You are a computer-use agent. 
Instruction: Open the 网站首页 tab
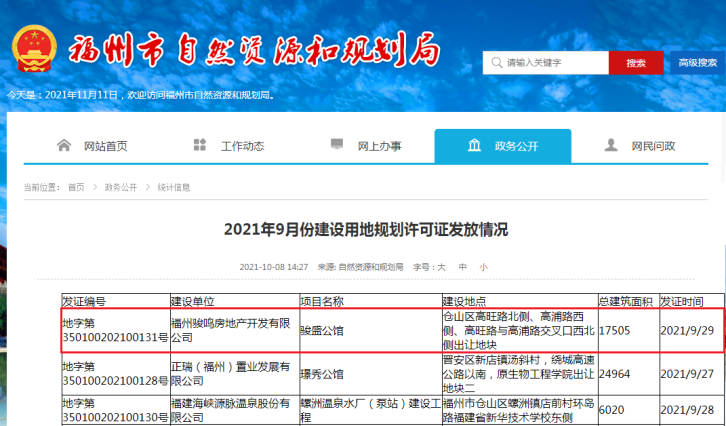[92, 146]
